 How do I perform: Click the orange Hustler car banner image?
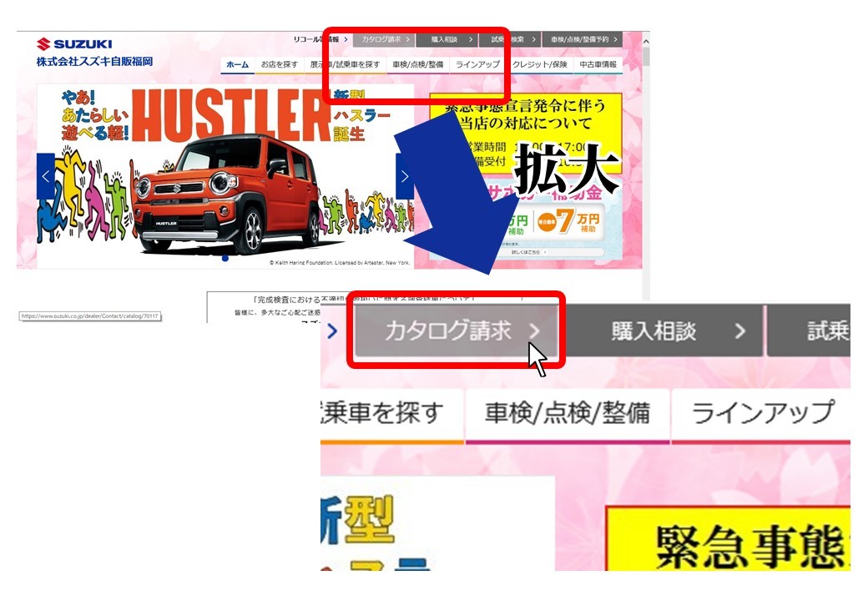[225, 176]
